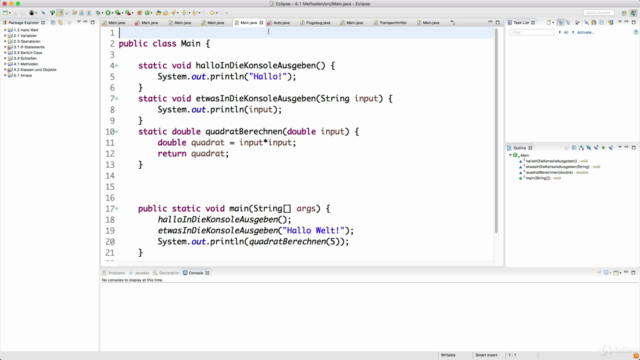The width and height of the screenshot is (640, 360).
Task: Click the Open Type icon in toolbar
Action: (158, 13)
